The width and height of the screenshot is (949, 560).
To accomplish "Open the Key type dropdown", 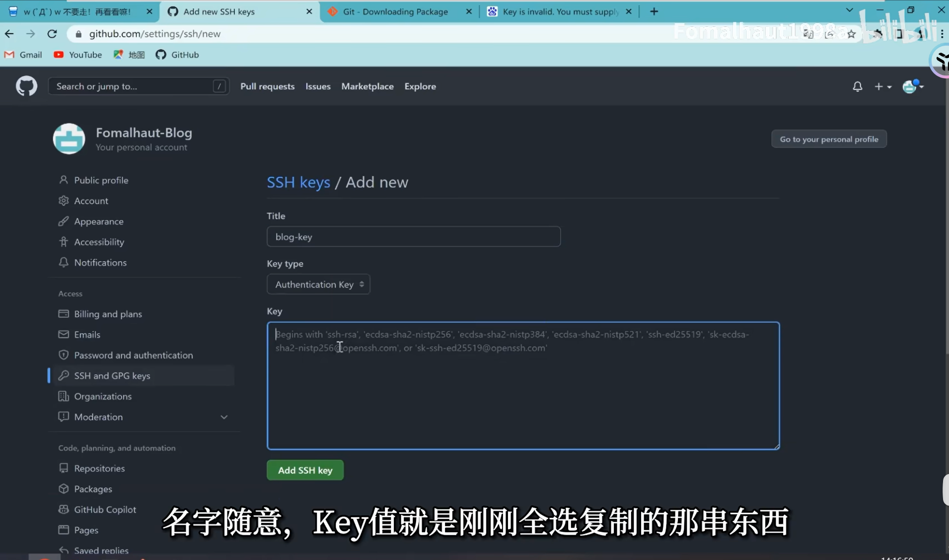I will click(318, 284).
